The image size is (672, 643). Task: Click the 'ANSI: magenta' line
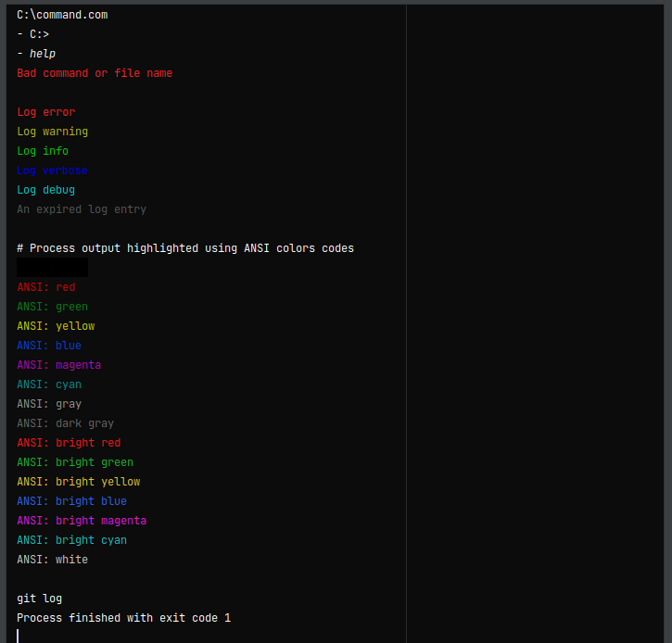[59, 365]
